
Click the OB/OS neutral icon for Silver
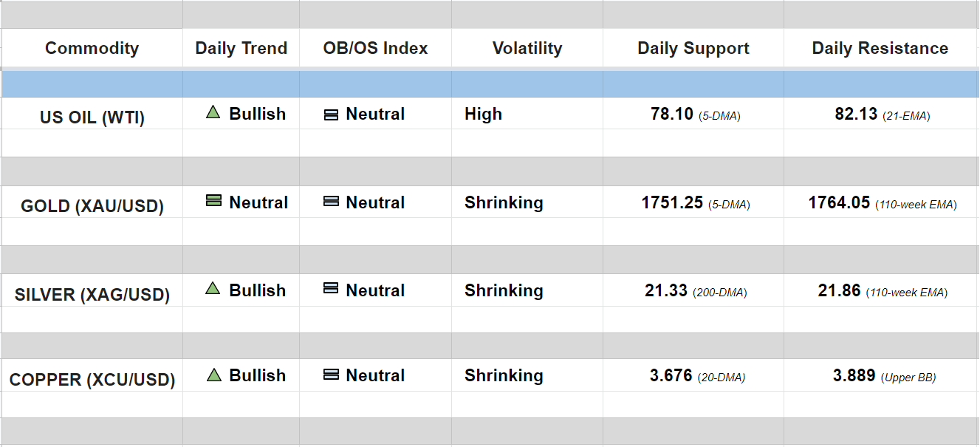pyautogui.click(x=332, y=290)
